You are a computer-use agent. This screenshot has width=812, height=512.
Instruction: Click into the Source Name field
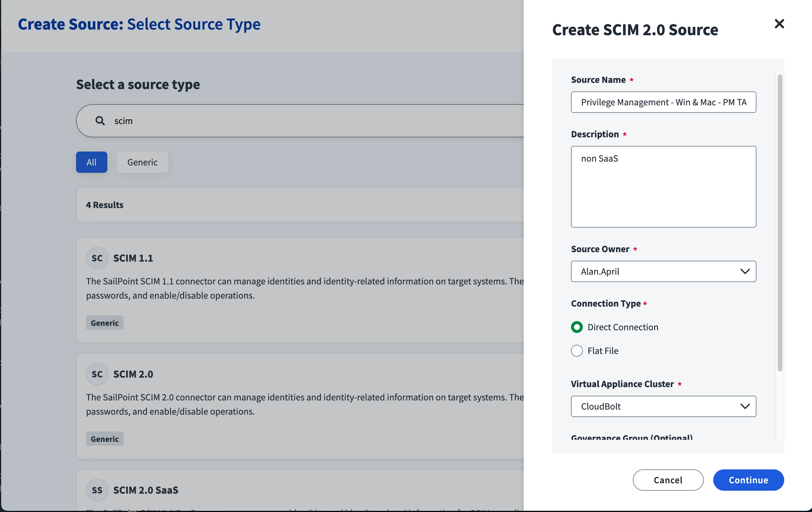pyautogui.click(x=663, y=102)
